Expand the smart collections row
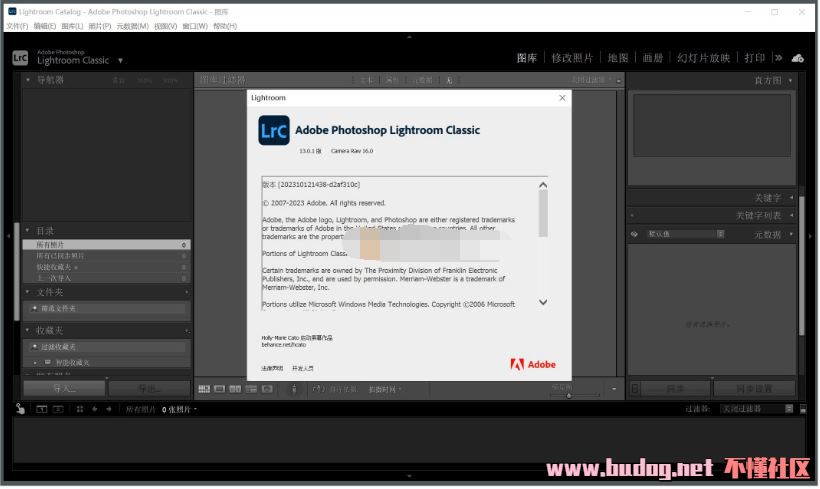The width and height of the screenshot is (820, 489). [35, 363]
